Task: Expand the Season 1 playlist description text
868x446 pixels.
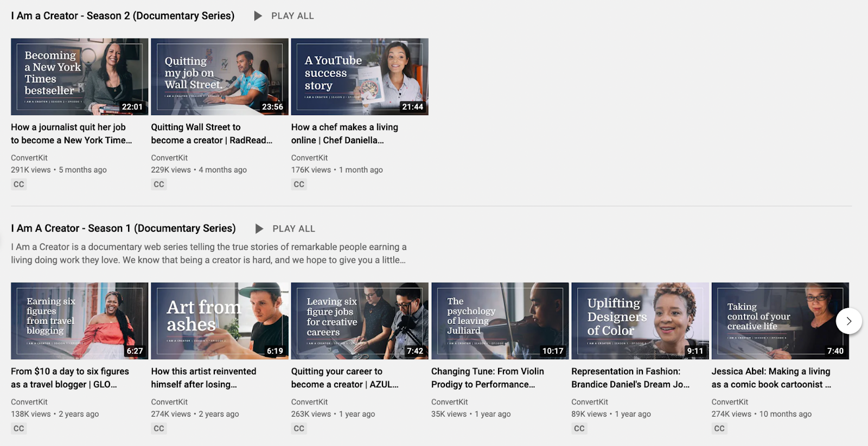Action: tap(209, 253)
